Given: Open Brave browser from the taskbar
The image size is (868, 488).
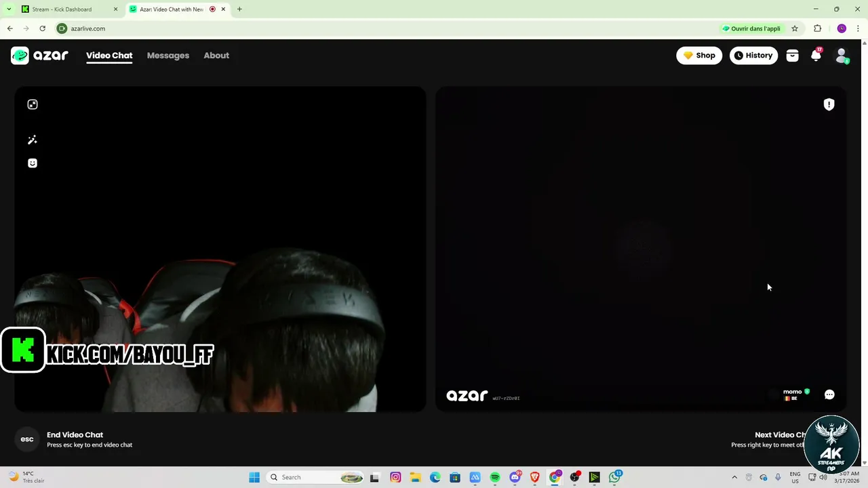Looking at the screenshot, I should 535,477.
